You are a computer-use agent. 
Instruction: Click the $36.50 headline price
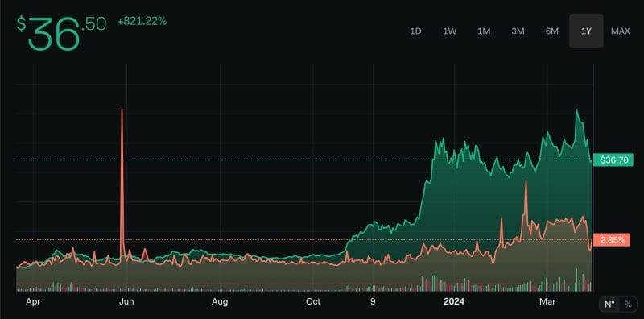[61, 34]
